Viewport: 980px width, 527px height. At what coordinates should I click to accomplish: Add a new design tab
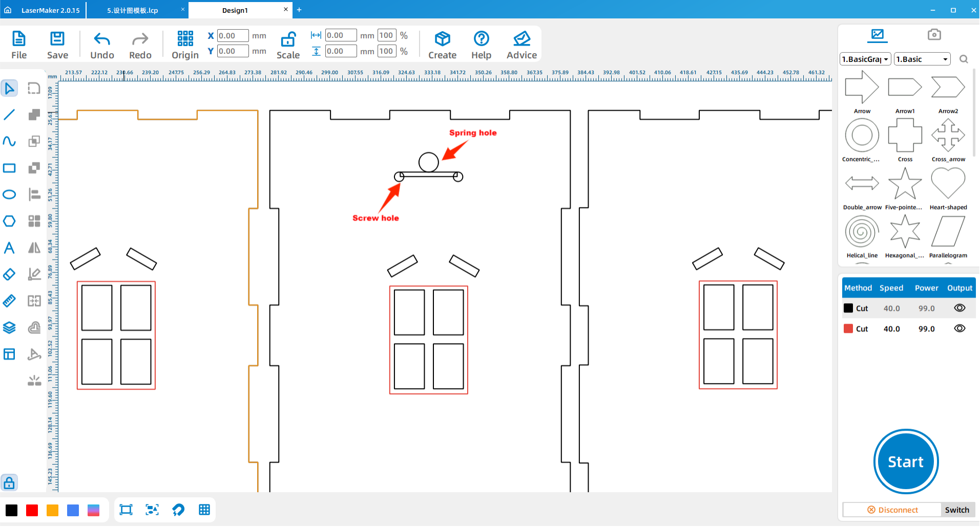pos(299,10)
